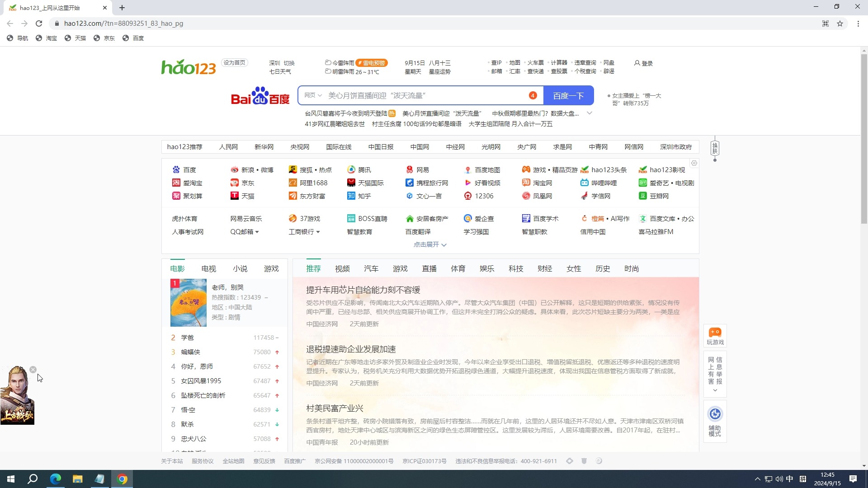Open Microsoft Edge from taskbar
Viewport: 868px width, 488px height.
pyautogui.click(x=55, y=479)
